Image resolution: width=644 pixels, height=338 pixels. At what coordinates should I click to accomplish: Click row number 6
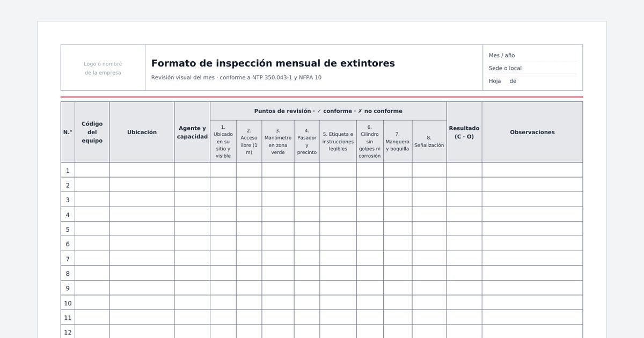[x=68, y=244]
